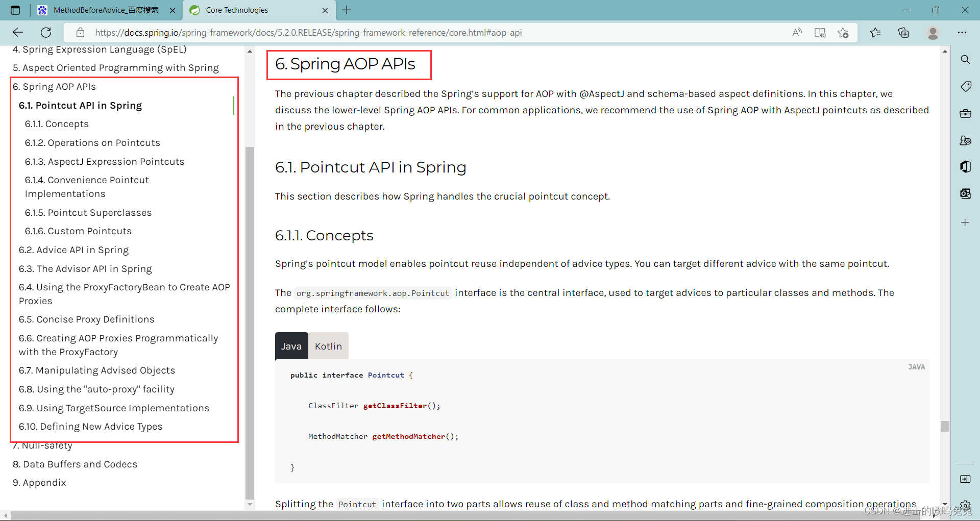The height and width of the screenshot is (521, 980).
Task: Click the 6.1.1. Concepts heading
Action: [324, 235]
